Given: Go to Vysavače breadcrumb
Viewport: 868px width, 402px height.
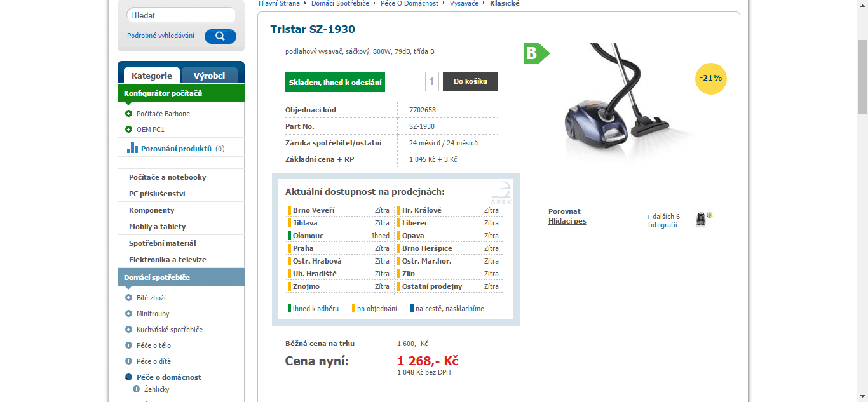Looking at the screenshot, I should click(x=465, y=3).
